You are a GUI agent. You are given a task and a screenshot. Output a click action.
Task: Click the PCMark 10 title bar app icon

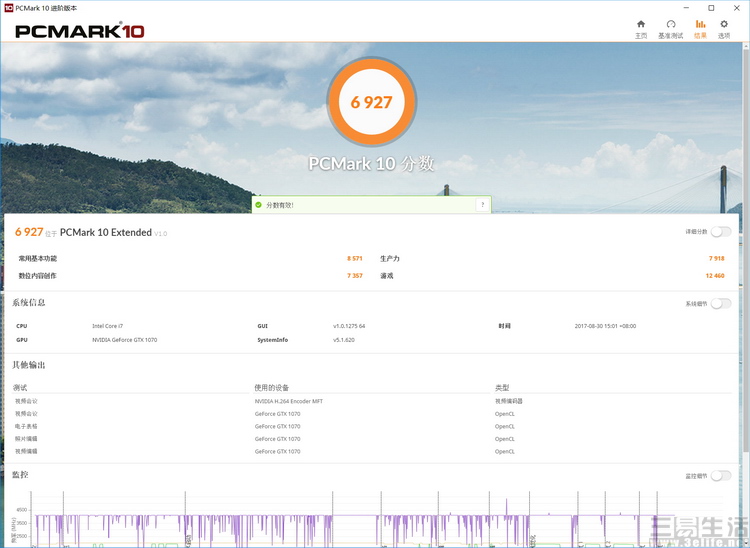click(x=8, y=7)
